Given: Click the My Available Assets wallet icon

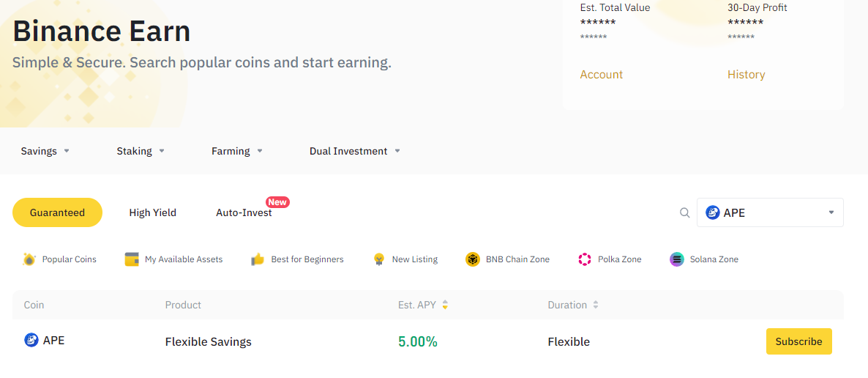Looking at the screenshot, I should point(132,259).
